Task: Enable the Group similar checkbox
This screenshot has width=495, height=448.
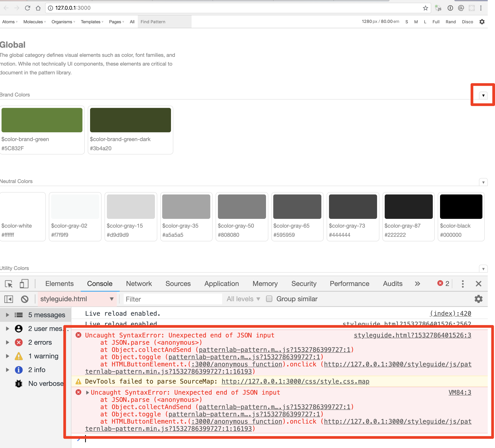Action: pyautogui.click(x=269, y=299)
